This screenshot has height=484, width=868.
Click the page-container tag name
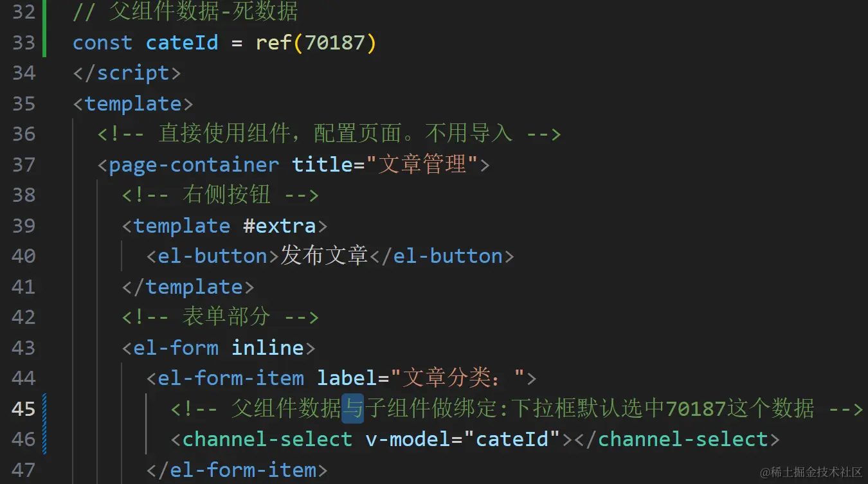(x=194, y=165)
